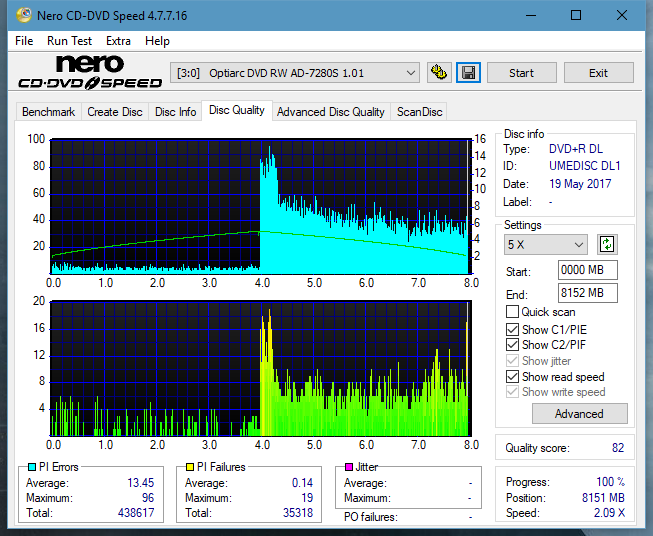Click the Start button
The height and width of the screenshot is (536, 653).
pos(521,73)
